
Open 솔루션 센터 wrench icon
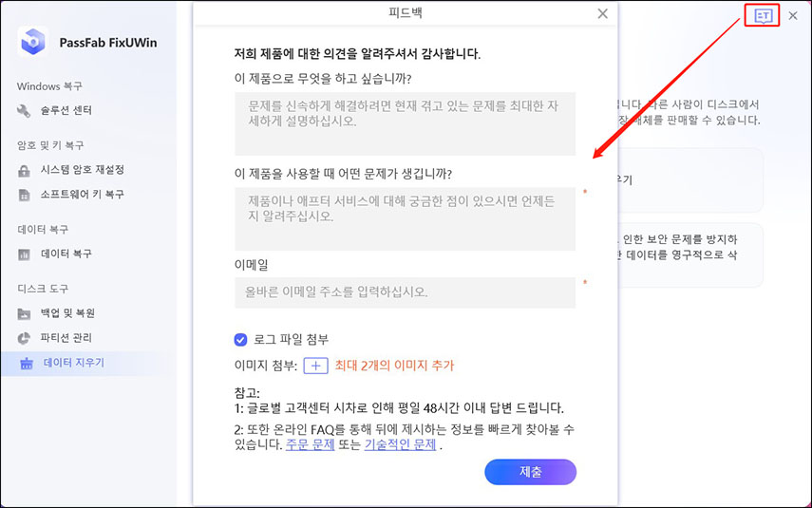click(x=24, y=110)
